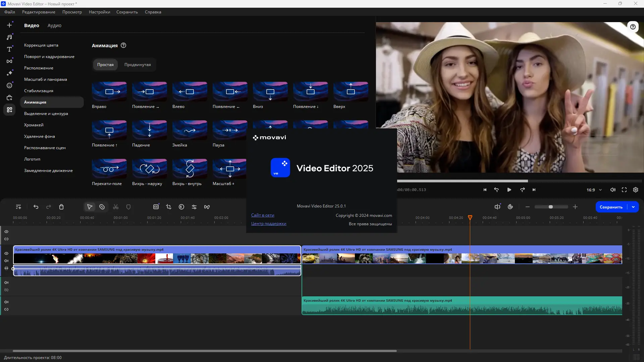Open the Сохранить button dropdown arrow
Screen dimensions: 644x362
point(633,207)
